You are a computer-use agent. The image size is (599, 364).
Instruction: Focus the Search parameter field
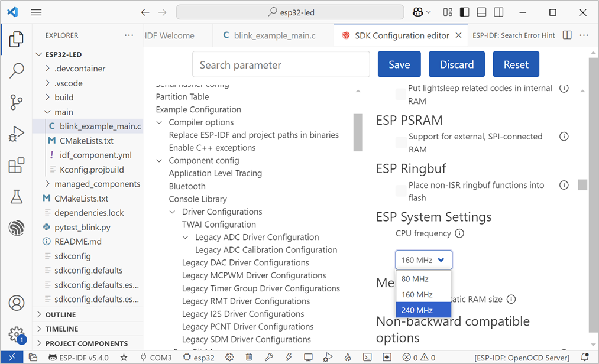pyautogui.click(x=281, y=64)
